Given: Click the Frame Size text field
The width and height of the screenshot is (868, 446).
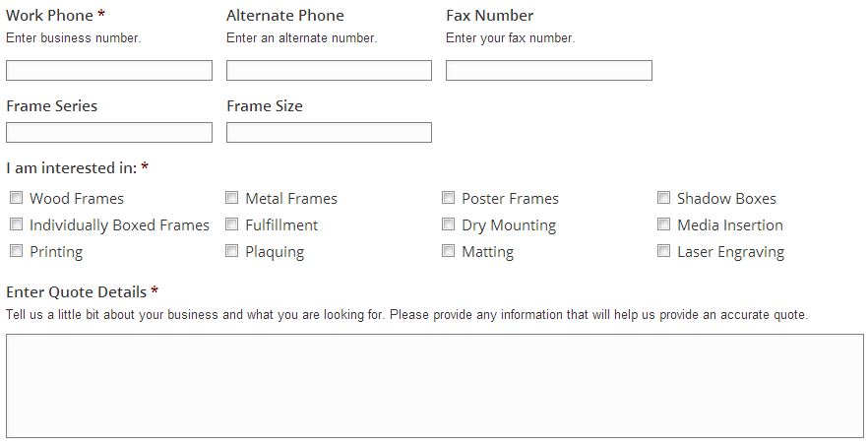Looking at the screenshot, I should tap(329, 132).
